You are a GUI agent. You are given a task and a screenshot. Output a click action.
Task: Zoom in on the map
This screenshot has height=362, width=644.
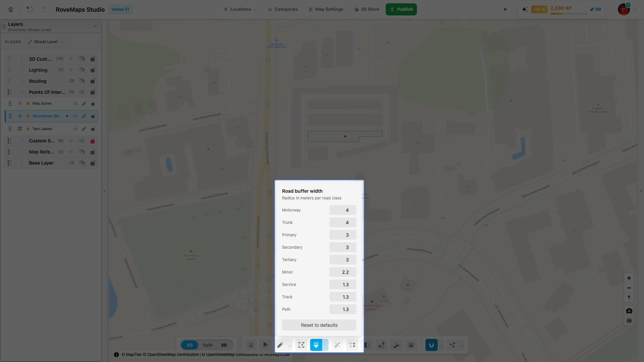coord(629,278)
